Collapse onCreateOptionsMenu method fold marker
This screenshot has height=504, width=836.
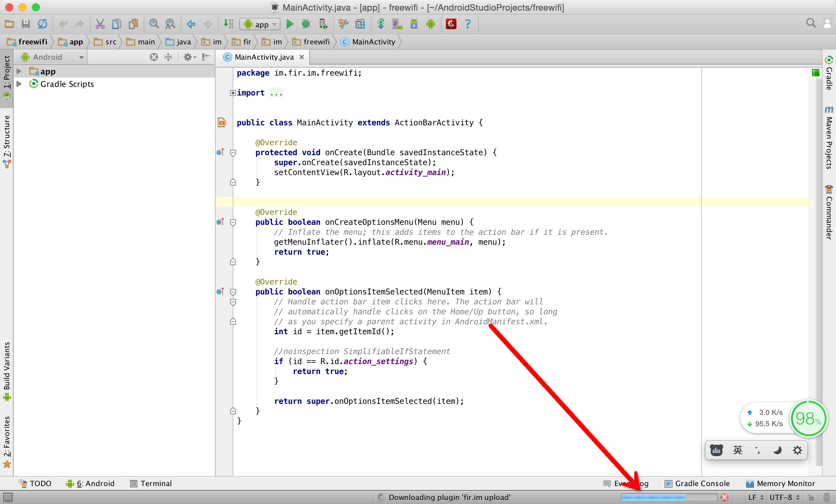point(233,222)
